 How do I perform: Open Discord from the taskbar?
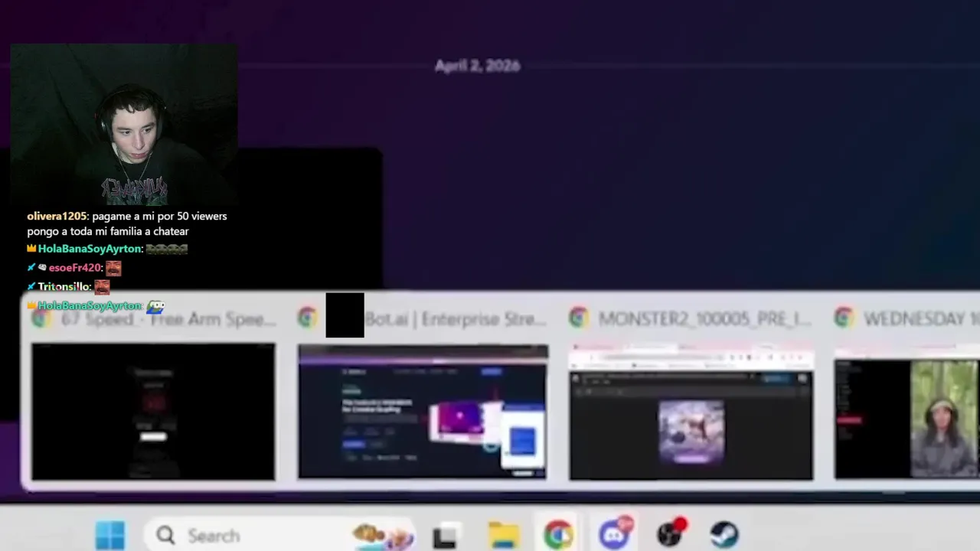(616, 534)
